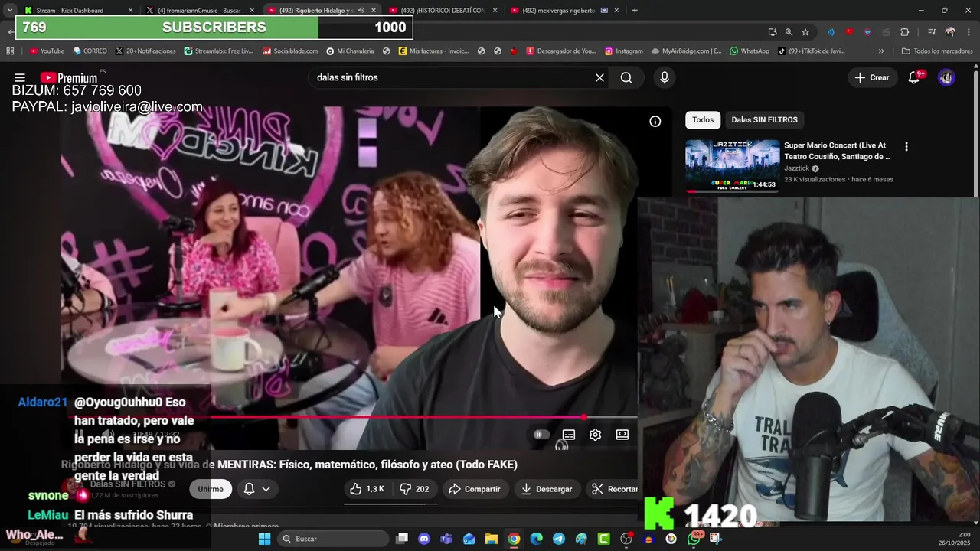Select the Todos filter chip
This screenshot has height=551, width=980.
point(703,119)
